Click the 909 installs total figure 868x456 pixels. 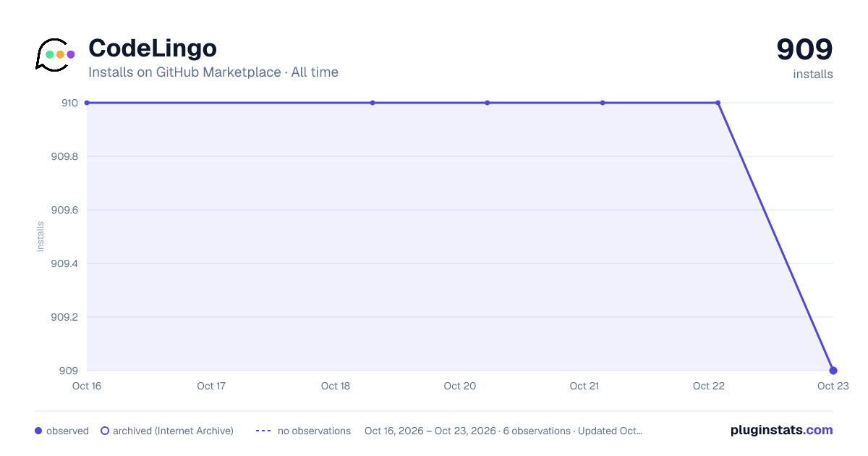(x=804, y=50)
